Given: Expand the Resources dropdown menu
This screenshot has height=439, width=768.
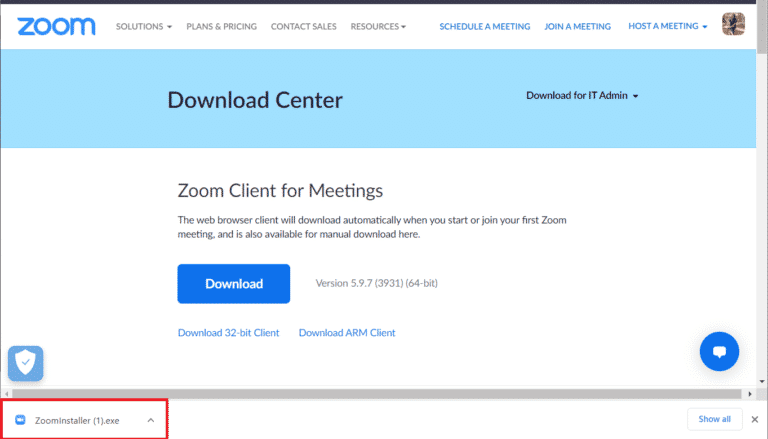Looking at the screenshot, I should pos(378,26).
